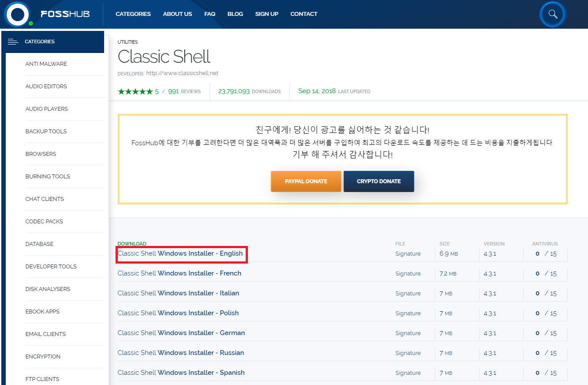Open the 991 reviews link
This screenshot has width=588, height=385.
point(184,91)
